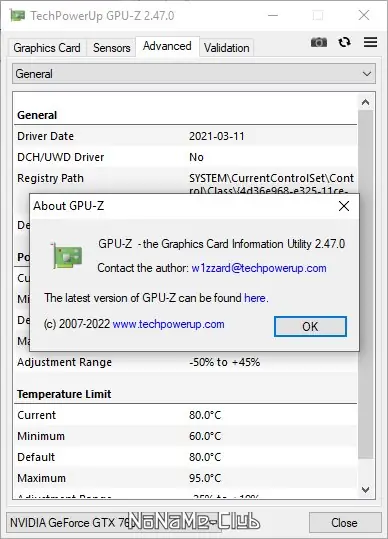
Task: Click the DCH/UWD Driver value No
Action: coord(196,157)
